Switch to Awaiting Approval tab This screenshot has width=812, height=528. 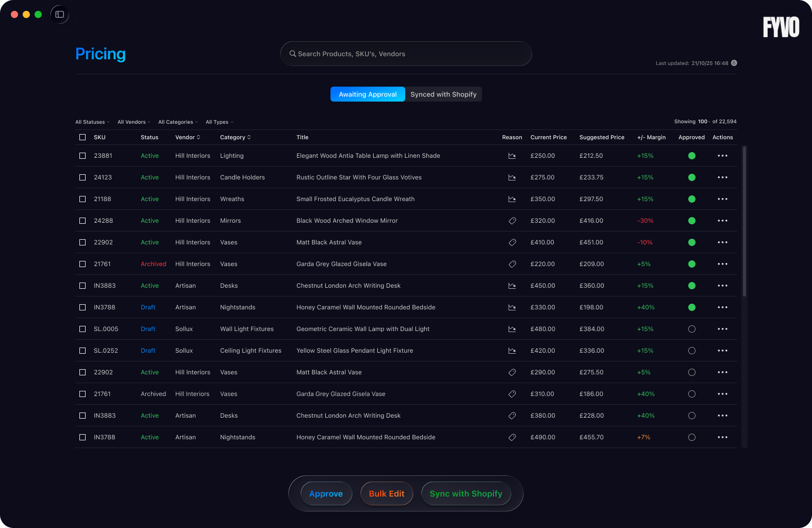click(368, 94)
